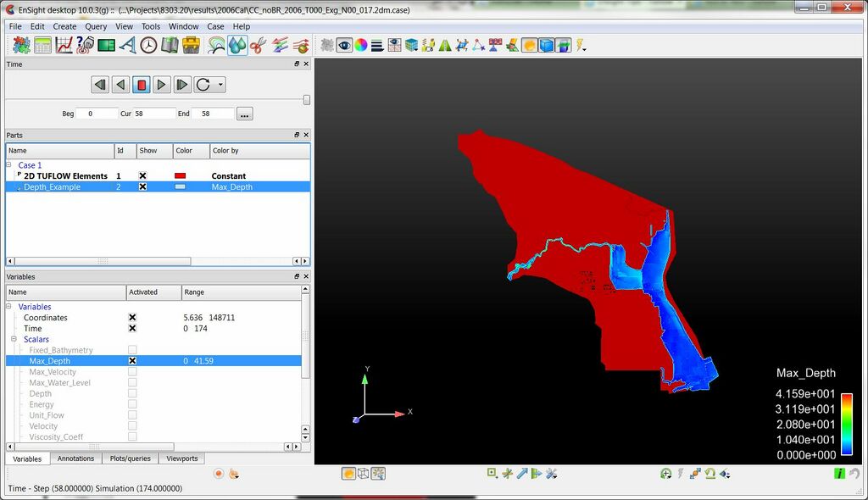Click the clock icon in the main toolbar
This screenshot has width=868, height=500.
pos(148,45)
